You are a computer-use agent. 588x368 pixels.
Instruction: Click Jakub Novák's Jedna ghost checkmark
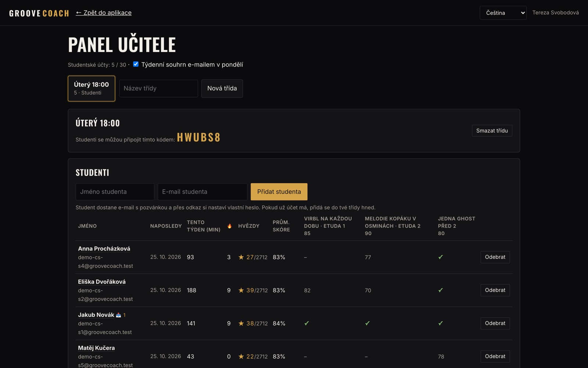[x=441, y=323]
